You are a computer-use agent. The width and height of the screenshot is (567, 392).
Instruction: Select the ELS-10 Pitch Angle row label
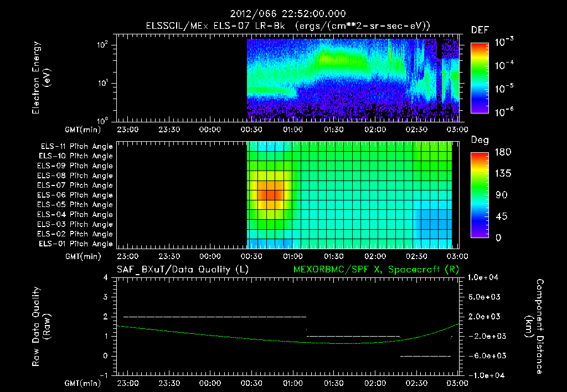pos(76,156)
